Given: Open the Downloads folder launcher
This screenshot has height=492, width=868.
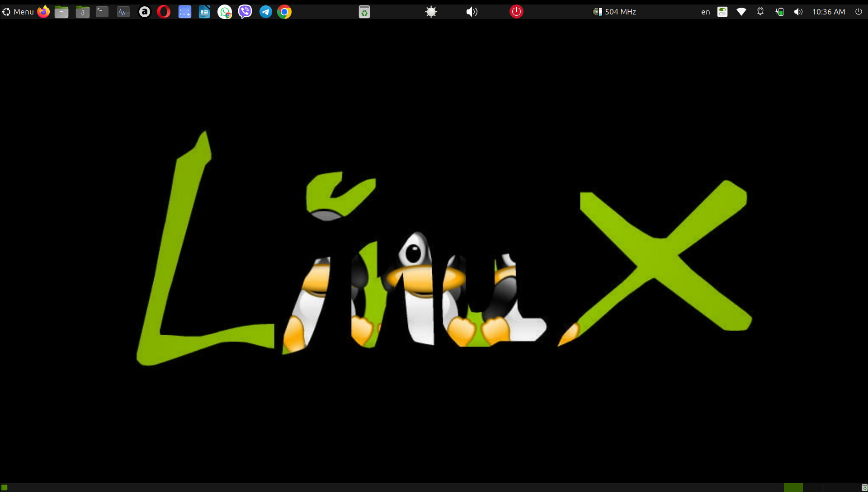Looking at the screenshot, I should pyautogui.click(x=82, y=12).
